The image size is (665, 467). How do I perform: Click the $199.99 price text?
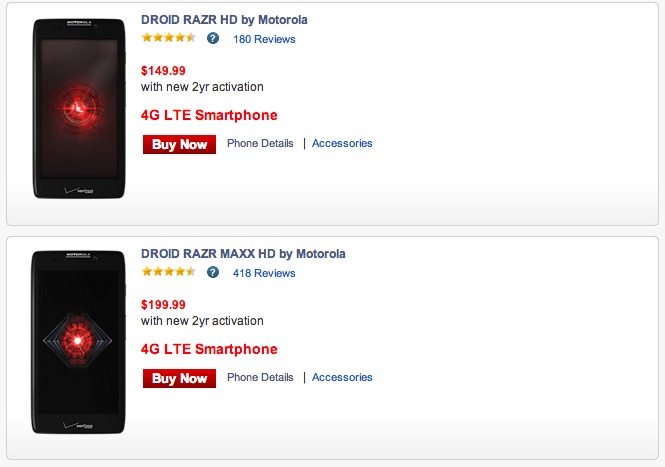163,305
